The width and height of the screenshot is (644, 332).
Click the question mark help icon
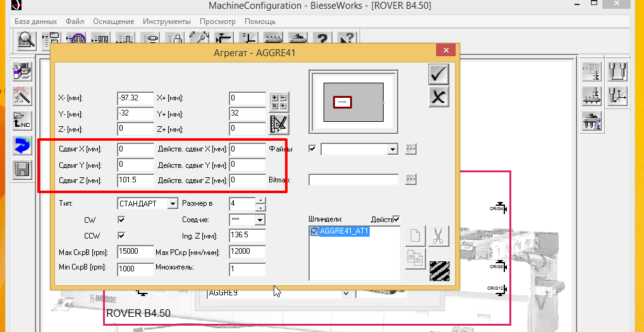322,39
